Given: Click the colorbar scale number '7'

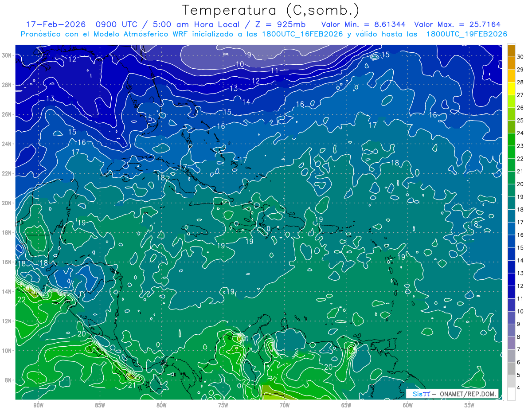Looking at the screenshot, I should 519,350.
